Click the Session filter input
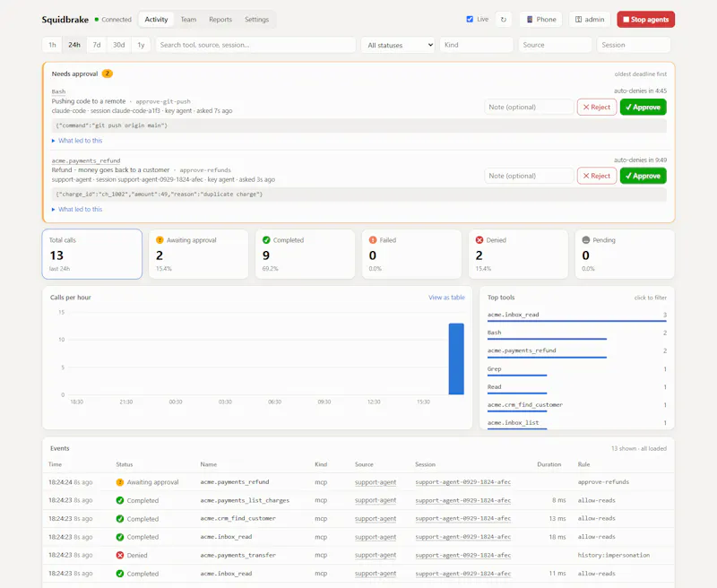Viewport: 717px width, 588px height. [x=634, y=45]
